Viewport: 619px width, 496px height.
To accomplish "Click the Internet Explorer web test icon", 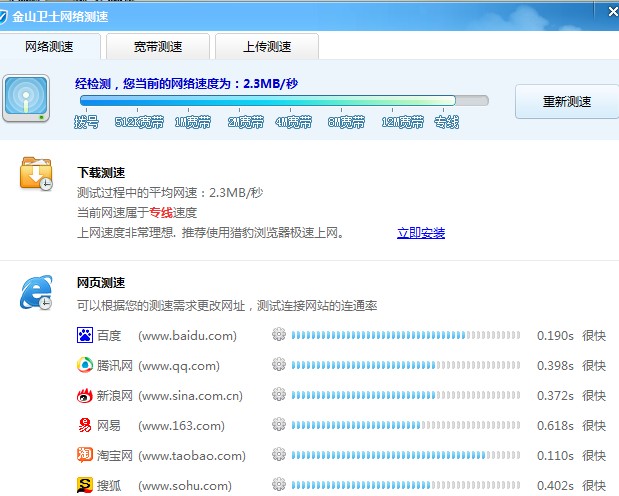I will click(x=36, y=292).
